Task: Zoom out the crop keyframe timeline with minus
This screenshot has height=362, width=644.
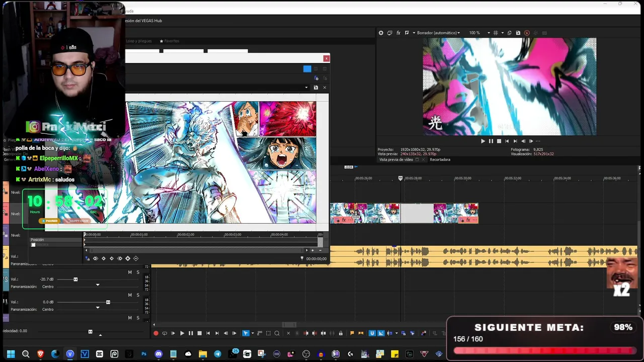Action: tap(320, 250)
